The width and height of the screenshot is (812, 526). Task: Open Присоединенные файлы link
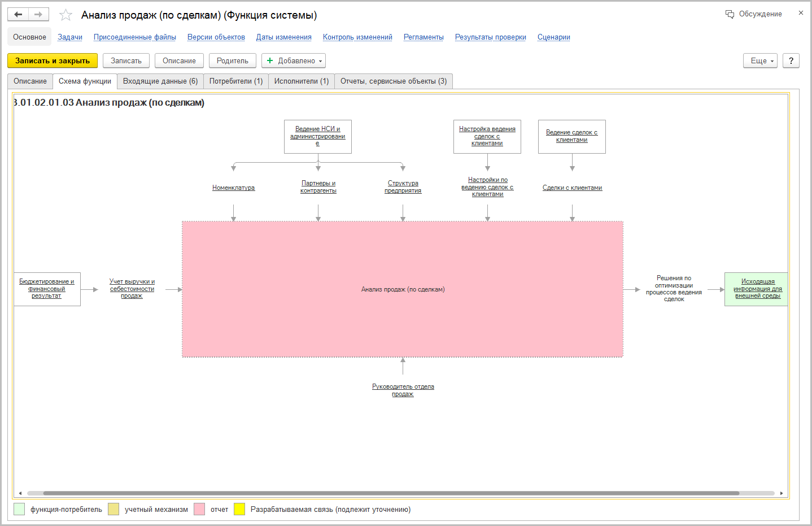[x=135, y=37]
